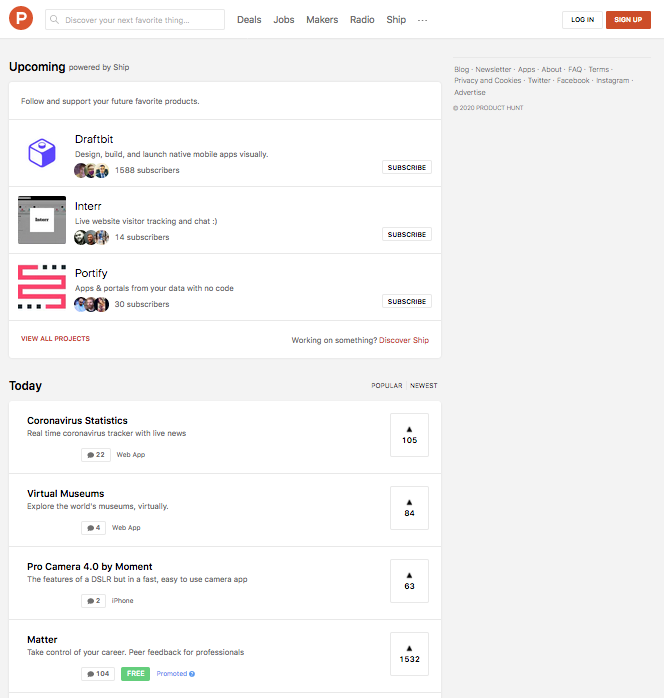Image resolution: width=664 pixels, height=698 pixels.
Task: Click the 'powered by Ship' link
Action: click(x=99, y=67)
